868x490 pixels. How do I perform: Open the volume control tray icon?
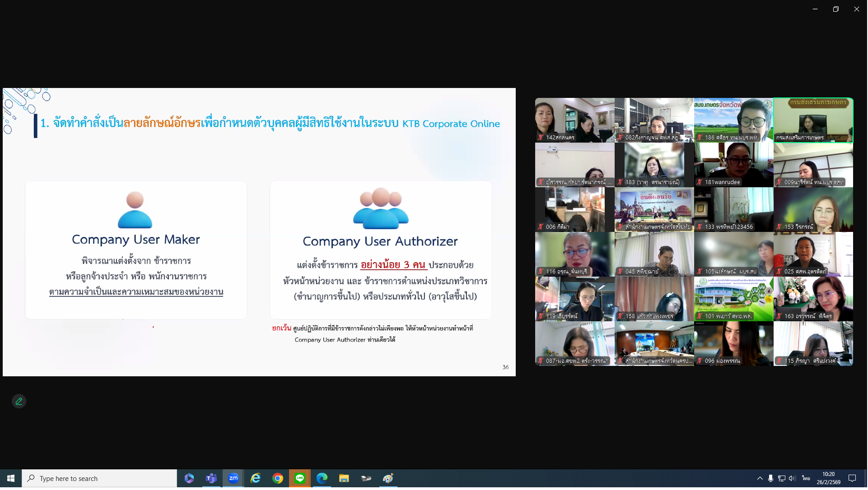point(793,478)
